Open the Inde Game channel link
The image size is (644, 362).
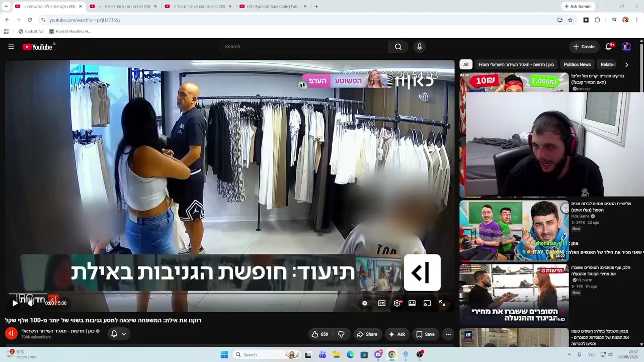tap(580, 216)
